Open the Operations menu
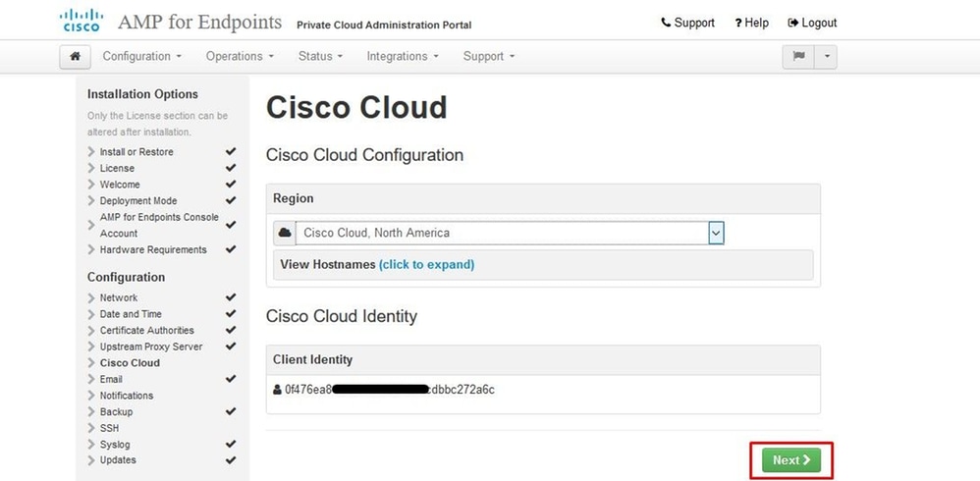980x481 pixels. coord(240,56)
